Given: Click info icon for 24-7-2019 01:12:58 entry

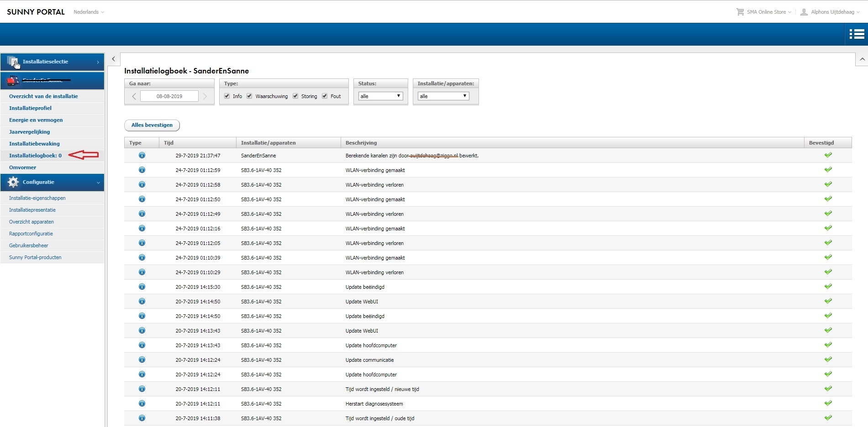Looking at the screenshot, I should 142,185.
